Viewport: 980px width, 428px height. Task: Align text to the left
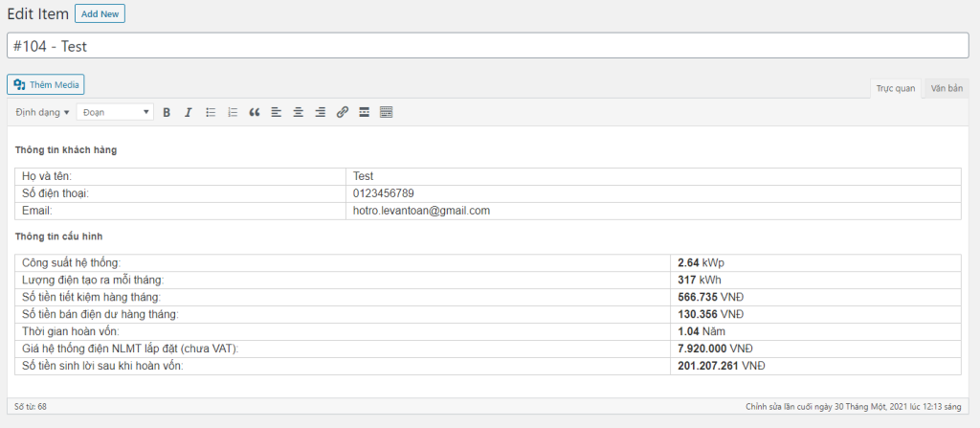pyautogui.click(x=277, y=112)
